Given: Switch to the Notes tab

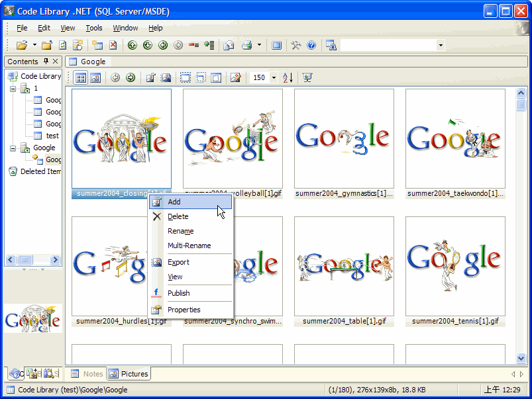Looking at the screenshot, I should click(87, 374).
